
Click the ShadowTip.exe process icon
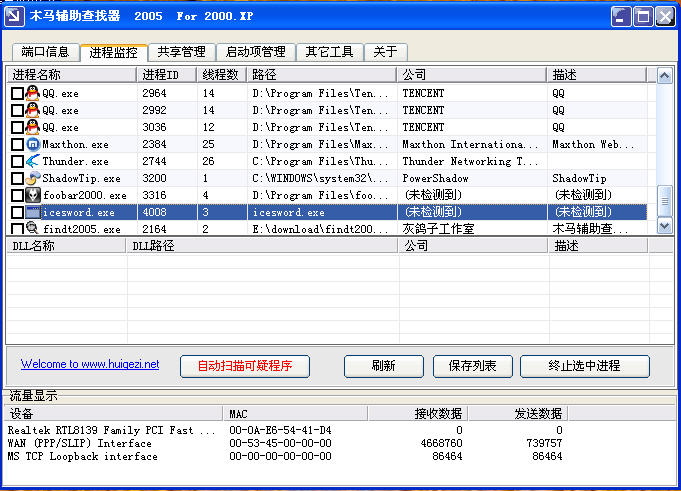point(33,178)
